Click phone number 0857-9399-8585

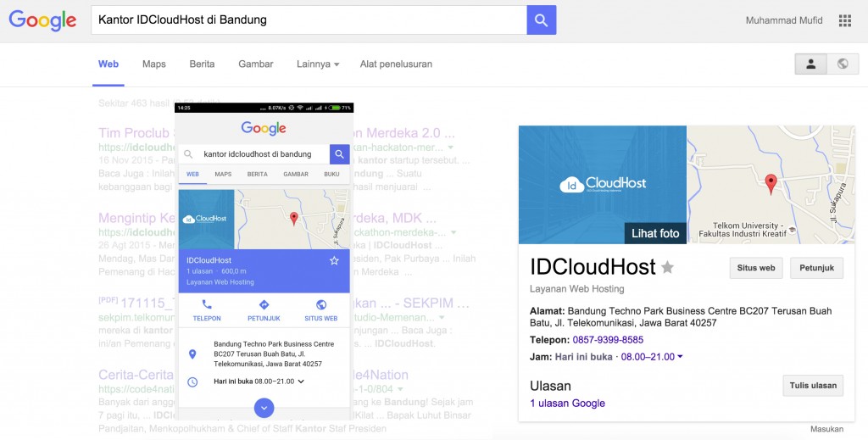[608, 340]
